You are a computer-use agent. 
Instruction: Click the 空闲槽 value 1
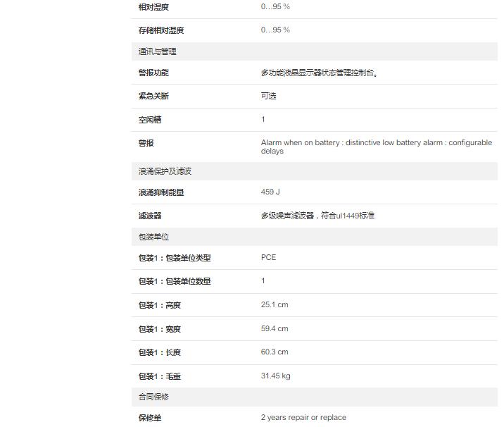point(263,120)
